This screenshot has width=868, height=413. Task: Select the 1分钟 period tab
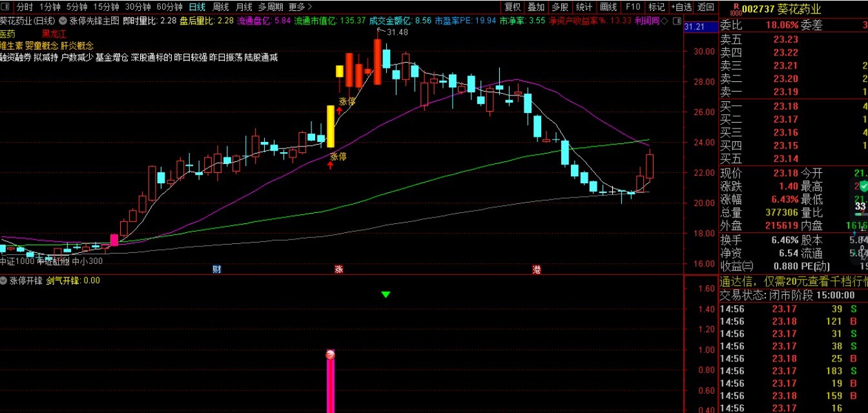coord(50,7)
